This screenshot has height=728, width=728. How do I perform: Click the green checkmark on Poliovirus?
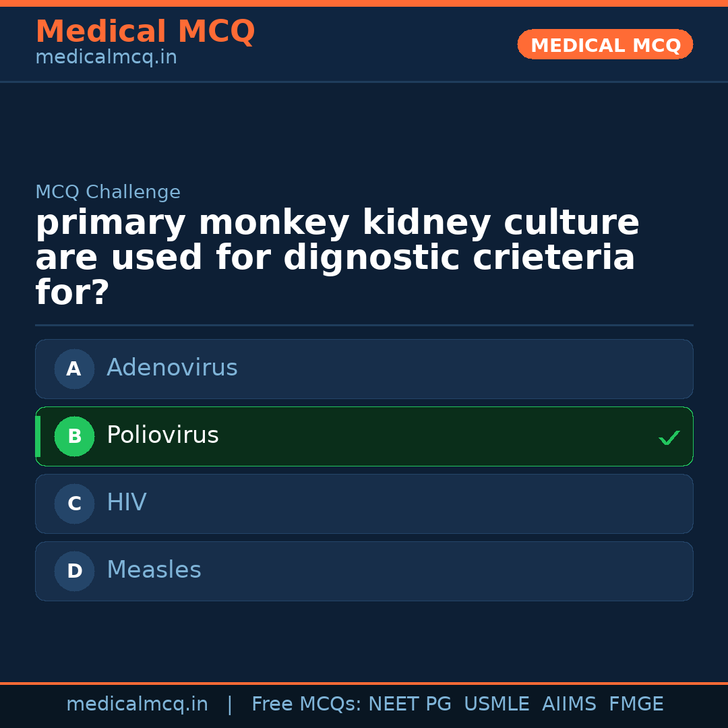pyautogui.click(x=669, y=438)
